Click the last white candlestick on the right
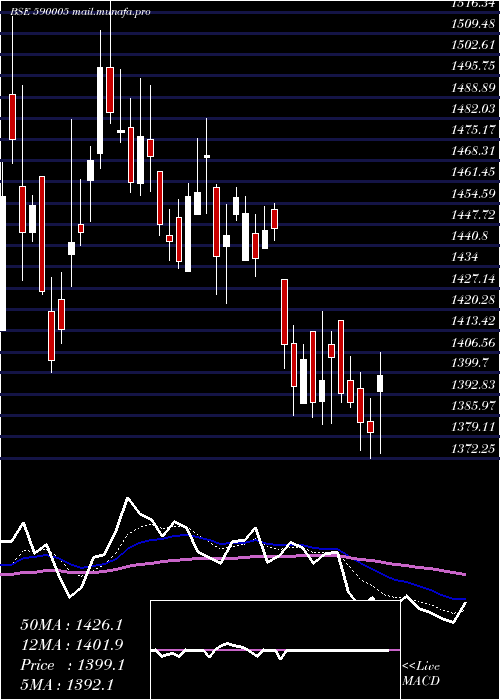This screenshot has width=500, height=700. [380, 383]
